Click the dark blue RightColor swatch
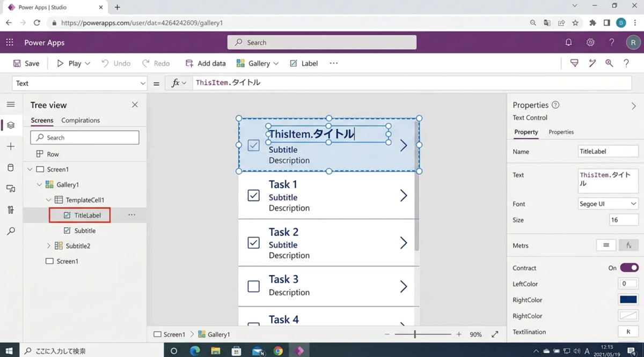The image size is (644, 357). point(628,300)
